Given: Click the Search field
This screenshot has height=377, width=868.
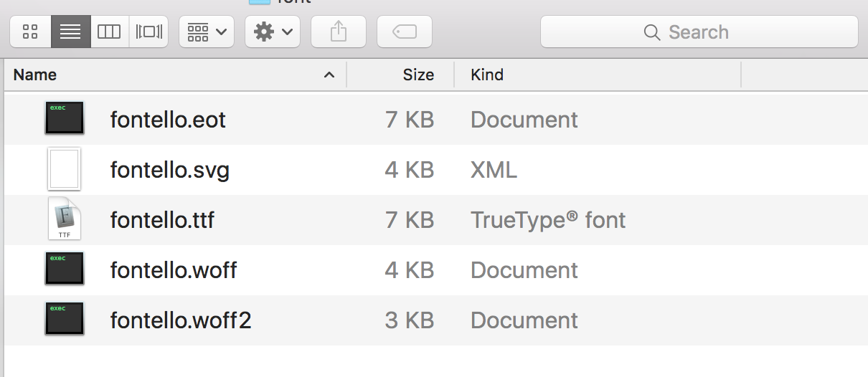Looking at the screenshot, I should point(699,32).
